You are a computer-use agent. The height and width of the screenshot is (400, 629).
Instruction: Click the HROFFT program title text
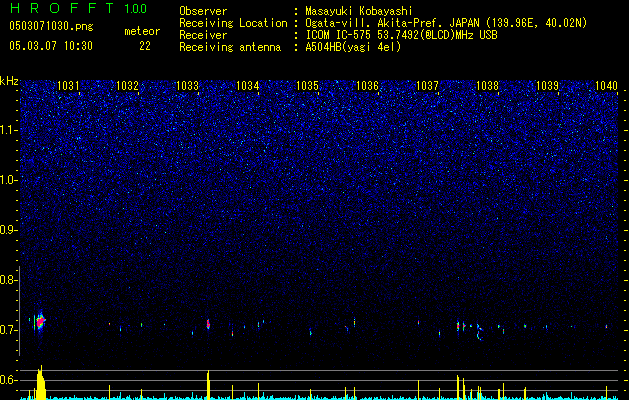pos(62,8)
